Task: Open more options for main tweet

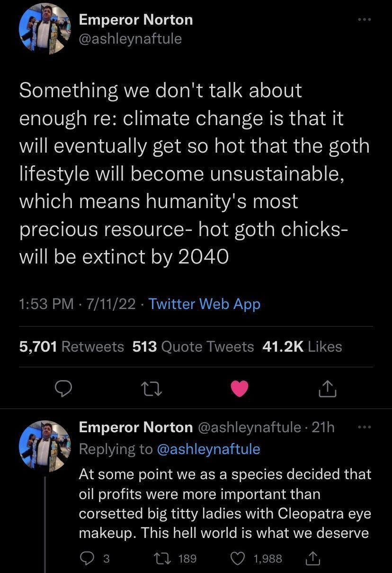Action: 365,20
